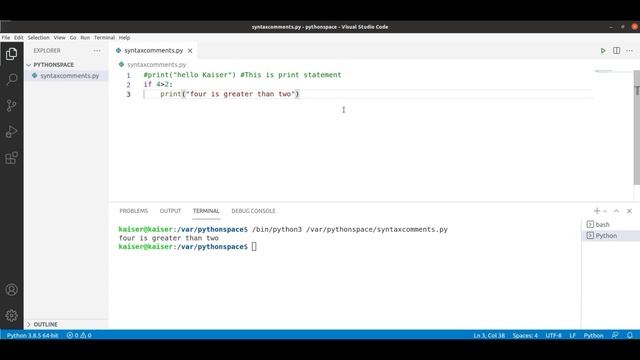Viewport: 640px width, 360px height.
Task: Open Explorer panel actions ellipsis
Action: coord(97,51)
